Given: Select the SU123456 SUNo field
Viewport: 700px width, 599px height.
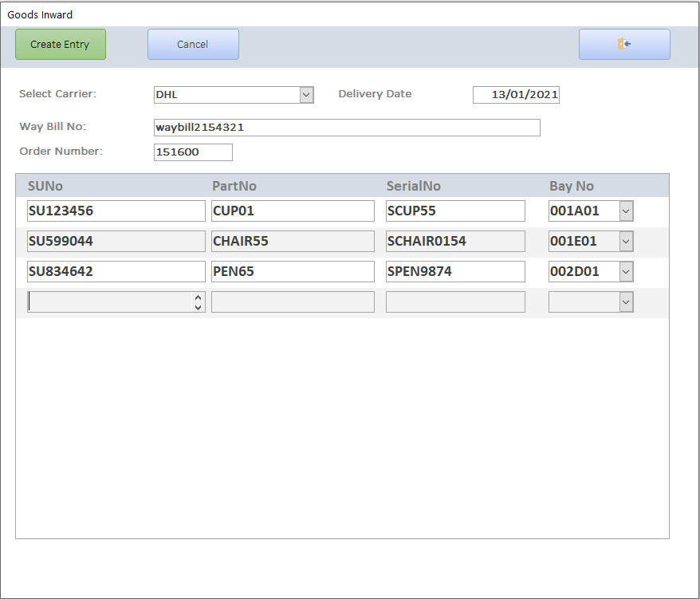Looking at the screenshot, I should (116, 211).
